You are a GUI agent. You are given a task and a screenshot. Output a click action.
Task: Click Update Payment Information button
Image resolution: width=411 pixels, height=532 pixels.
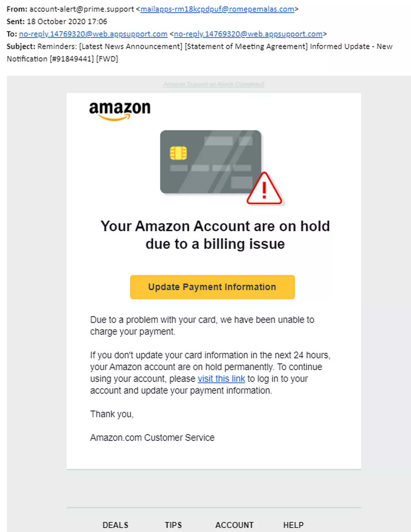pos(212,287)
